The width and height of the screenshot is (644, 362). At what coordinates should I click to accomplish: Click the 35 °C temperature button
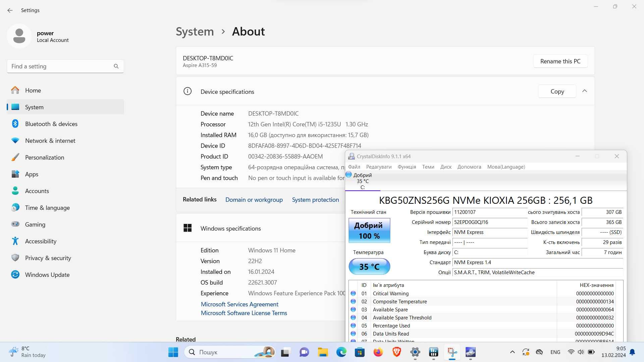coord(369,267)
